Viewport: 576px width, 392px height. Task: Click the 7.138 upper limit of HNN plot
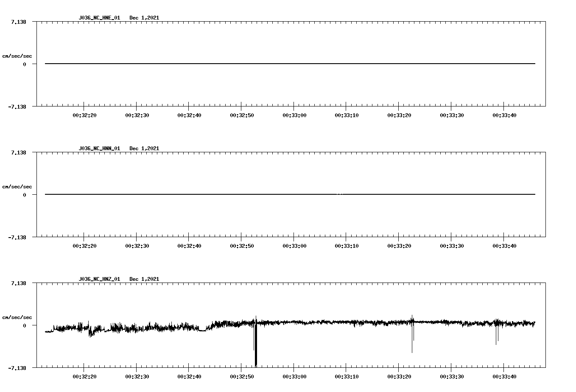19,152
